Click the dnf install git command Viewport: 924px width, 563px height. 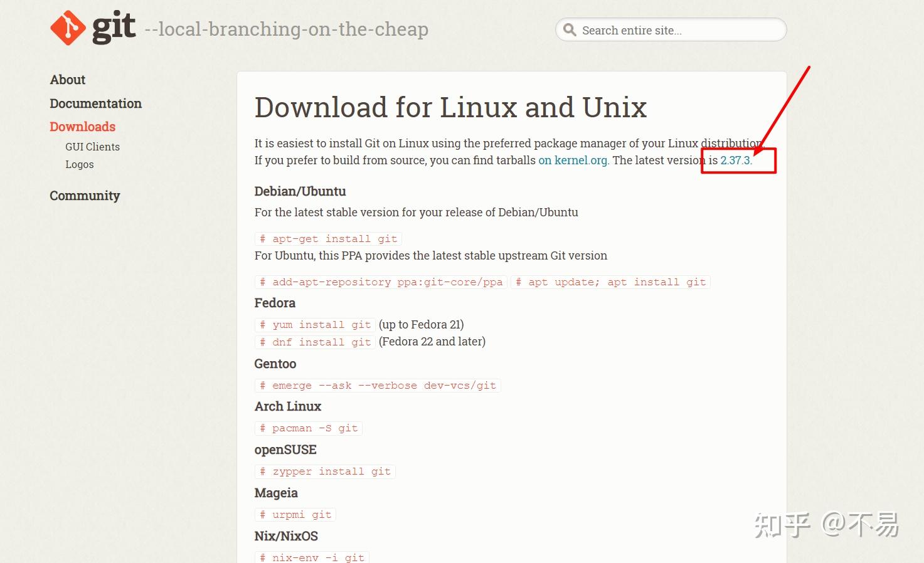click(315, 342)
